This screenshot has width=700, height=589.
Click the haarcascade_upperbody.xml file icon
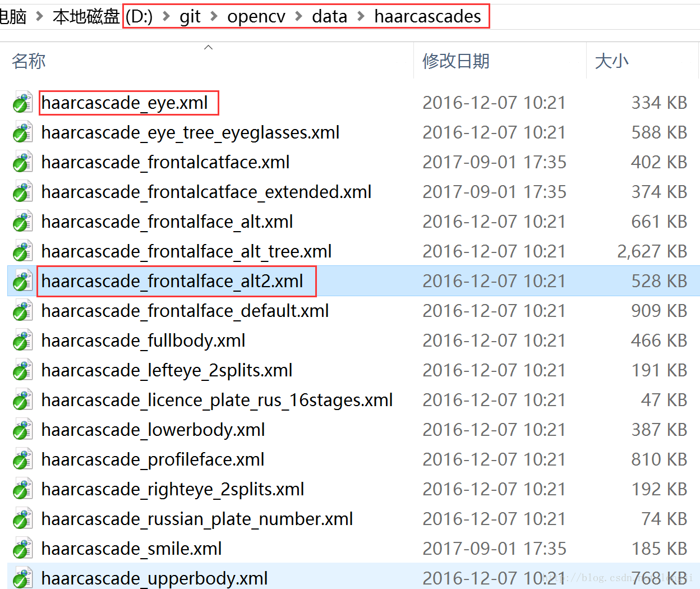[22, 578]
